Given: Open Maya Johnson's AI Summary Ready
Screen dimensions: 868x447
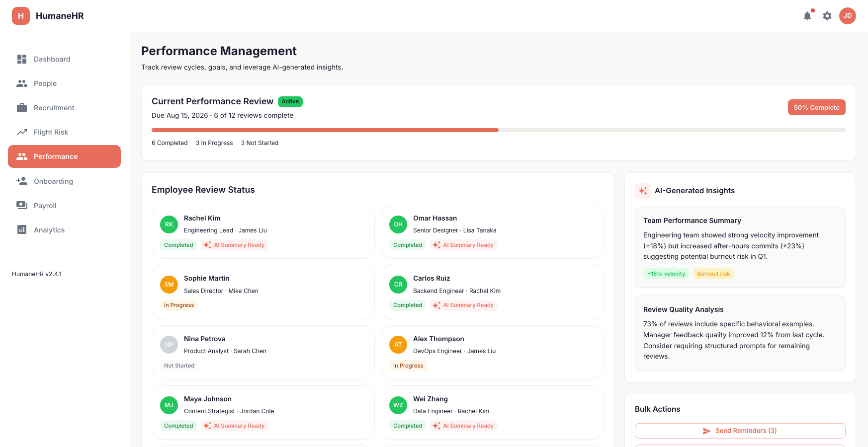Looking at the screenshot, I should pyautogui.click(x=234, y=426).
